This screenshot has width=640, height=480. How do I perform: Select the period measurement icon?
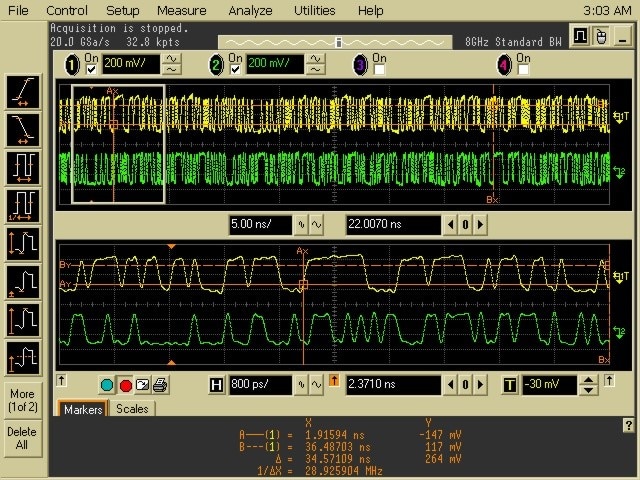(23, 168)
